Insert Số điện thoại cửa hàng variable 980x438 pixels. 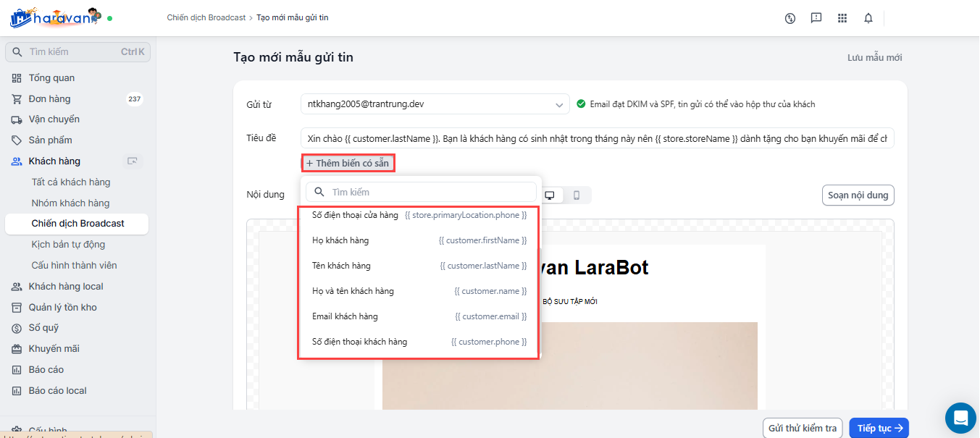(x=419, y=216)
